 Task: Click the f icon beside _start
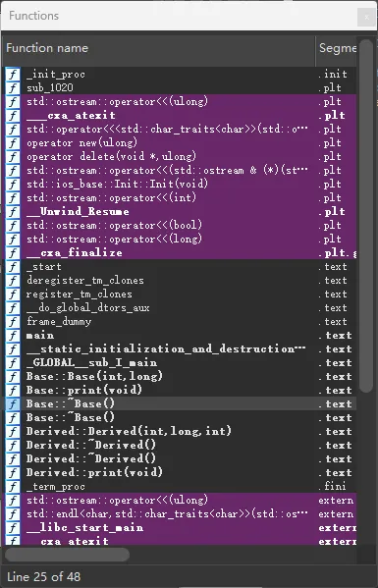13,267
